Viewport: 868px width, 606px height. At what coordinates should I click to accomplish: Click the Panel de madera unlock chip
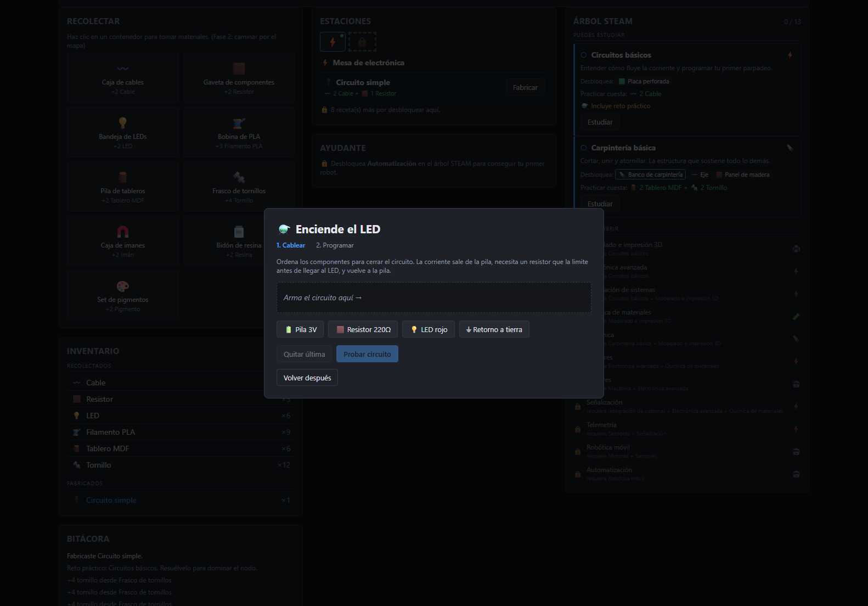[743, 175]
